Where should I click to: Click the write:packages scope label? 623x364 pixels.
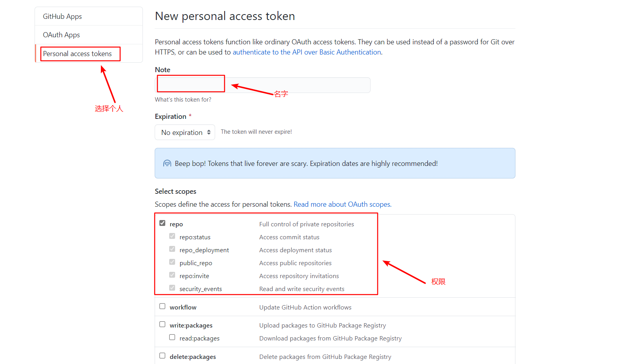pos(191,325)
